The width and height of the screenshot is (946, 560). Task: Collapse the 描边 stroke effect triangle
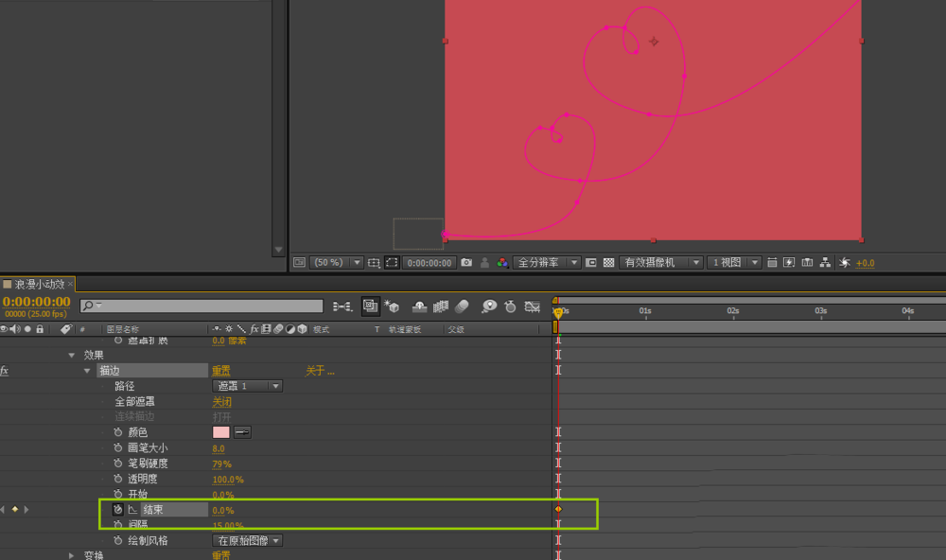87,371
